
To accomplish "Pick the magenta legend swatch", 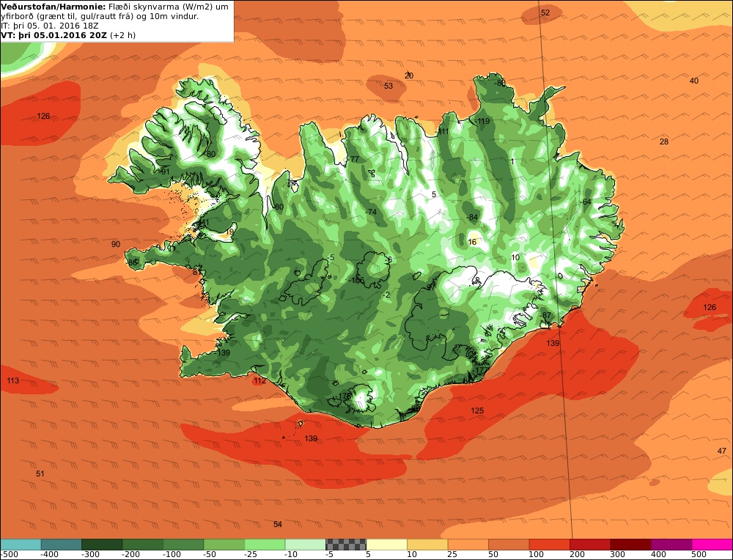I will coord(712,544).
